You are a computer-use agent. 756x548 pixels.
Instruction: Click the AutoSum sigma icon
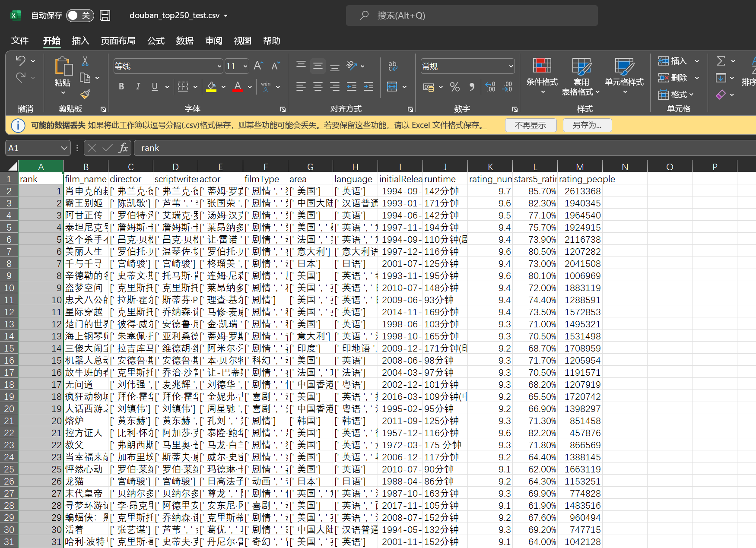pyautogui.click(x=721, y=61)
